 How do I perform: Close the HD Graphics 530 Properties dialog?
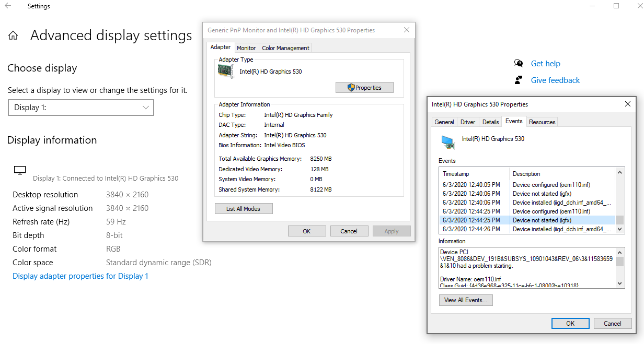tap(628, 104)
